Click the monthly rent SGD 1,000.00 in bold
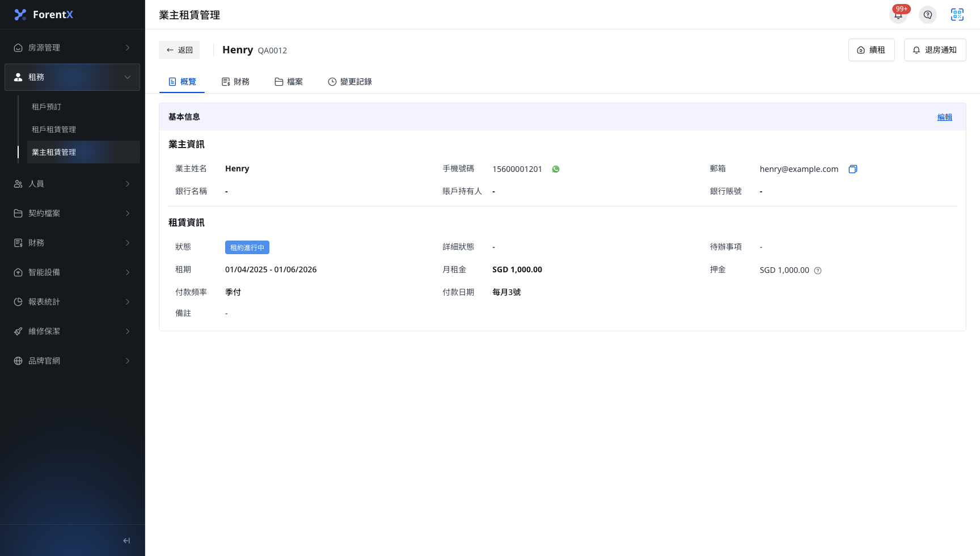980x556 pixels. pyautogui.click(x=517, y=269)
